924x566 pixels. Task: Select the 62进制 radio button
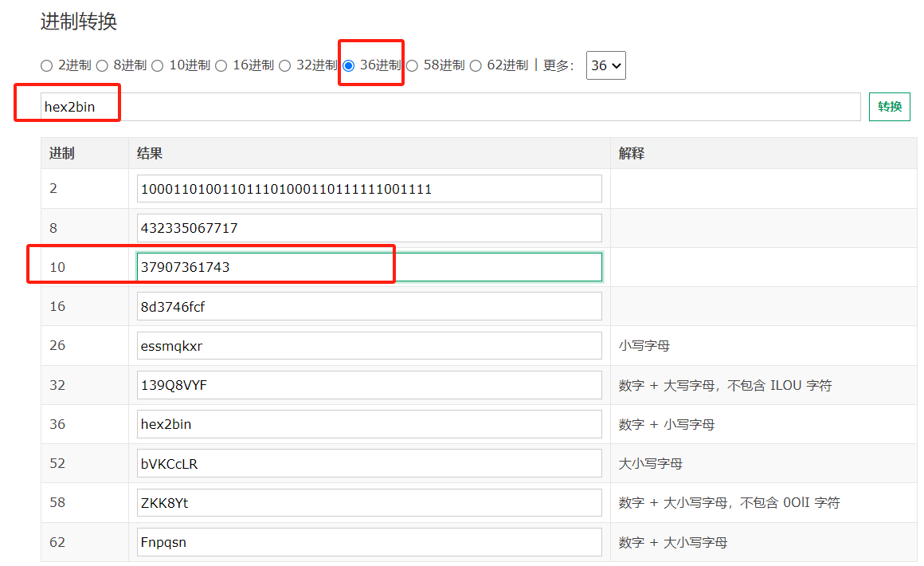476,65
